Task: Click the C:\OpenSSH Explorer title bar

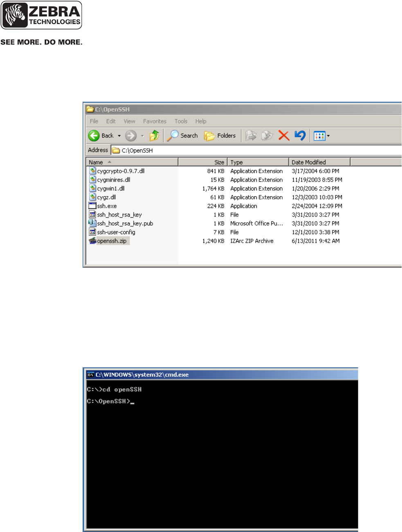Action: (243, 109)
